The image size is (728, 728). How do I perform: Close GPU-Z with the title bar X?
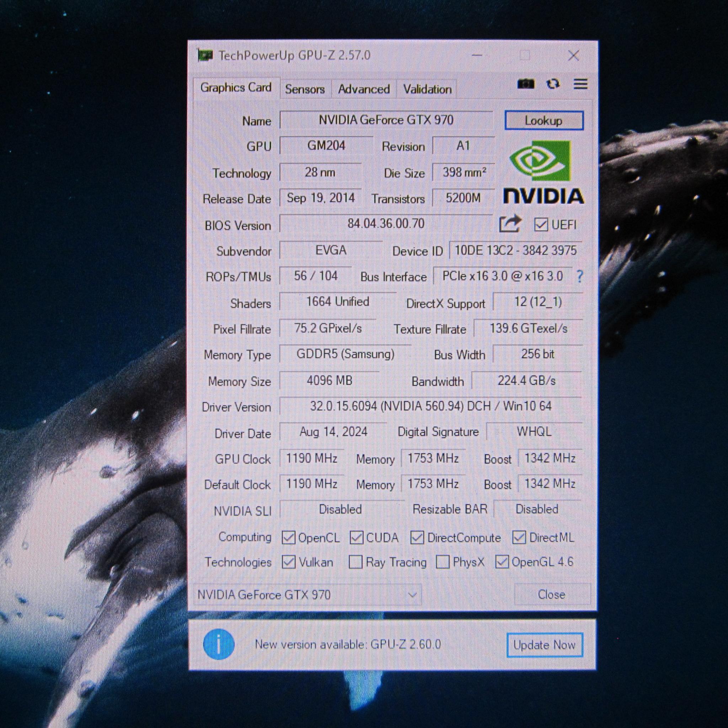pos(573,56)
